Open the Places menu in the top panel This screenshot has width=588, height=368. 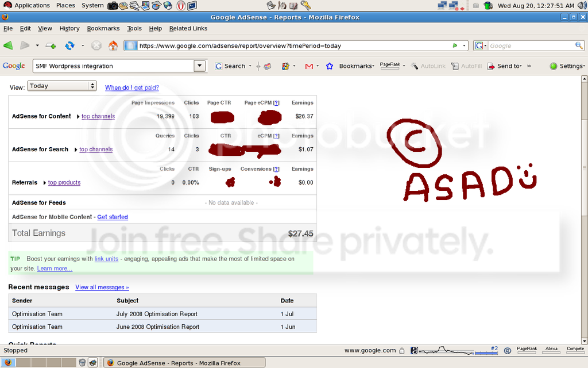65,5
